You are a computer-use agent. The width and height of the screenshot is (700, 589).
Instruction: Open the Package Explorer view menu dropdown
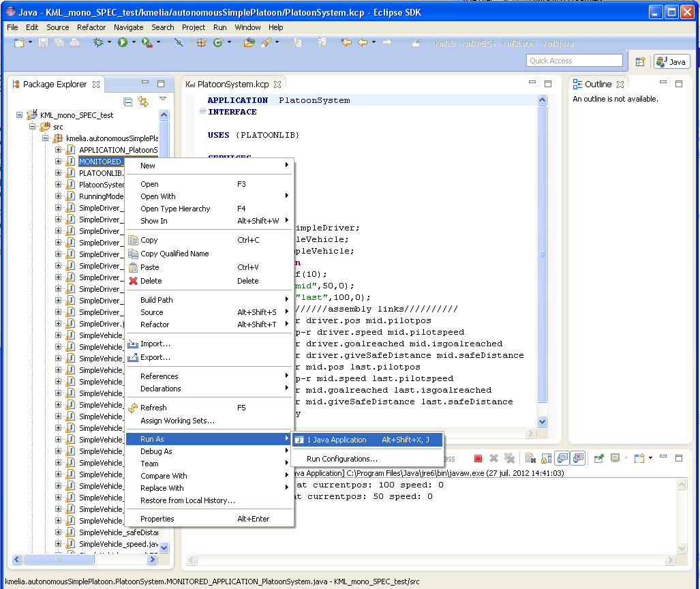[162, 100]
